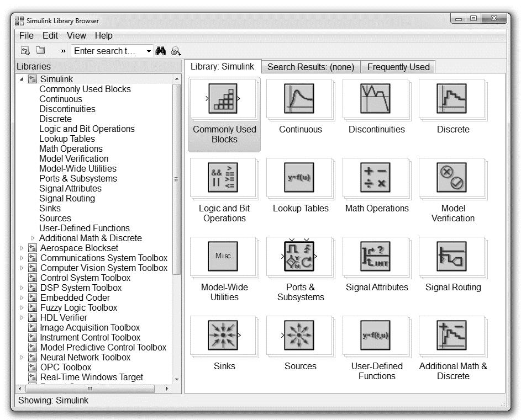Image resolution: width=521 pixels, height=420 pixels.
Task: Select Signal Routing in the tree
Action: click(x=67, y=199)
